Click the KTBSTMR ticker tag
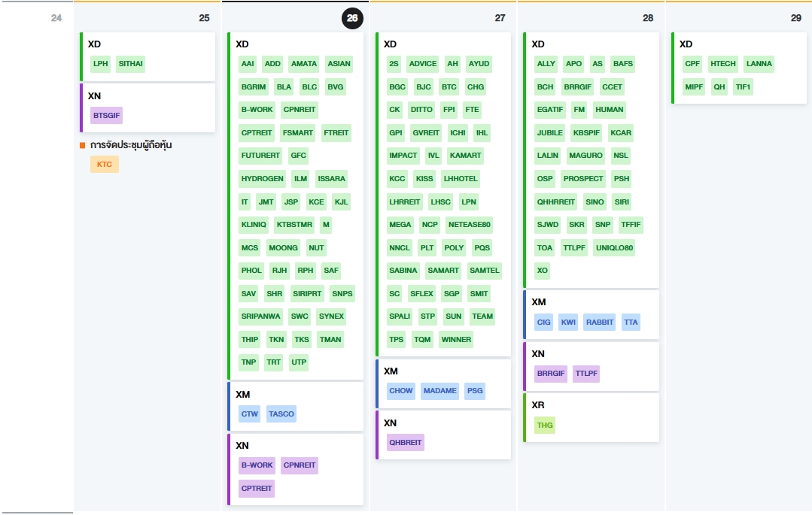The height and width of the screenshot is (515, 812). click(294, 225)
